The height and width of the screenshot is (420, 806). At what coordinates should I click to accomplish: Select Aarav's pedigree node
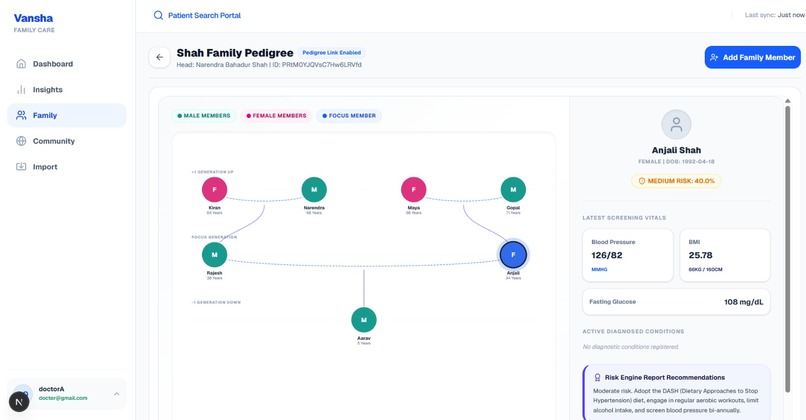(364, 320)
